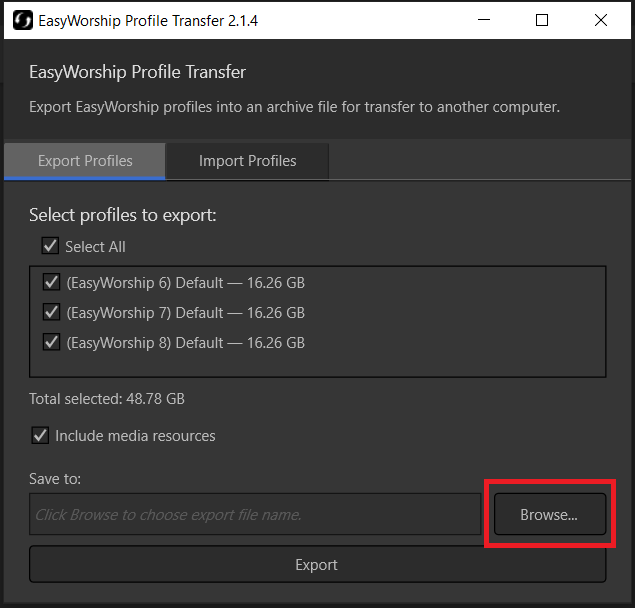Click the EasyWorship app icon in title bar
This screenshot has height=608, width=635.
[x=23, y=20]
